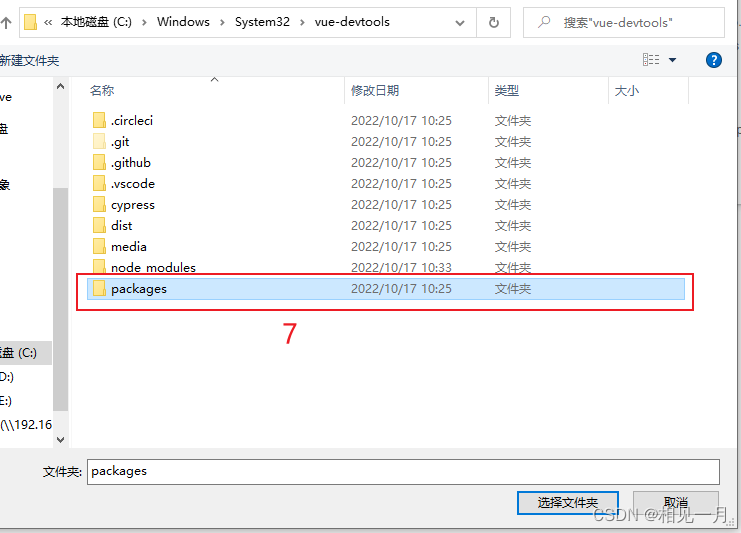Expand breadcrumb arrow after Windows

tap(222, 22)
